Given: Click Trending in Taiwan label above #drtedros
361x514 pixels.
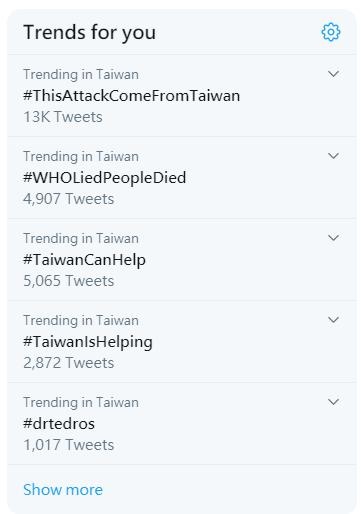Looking at the screenshot, I should (81, 403).
